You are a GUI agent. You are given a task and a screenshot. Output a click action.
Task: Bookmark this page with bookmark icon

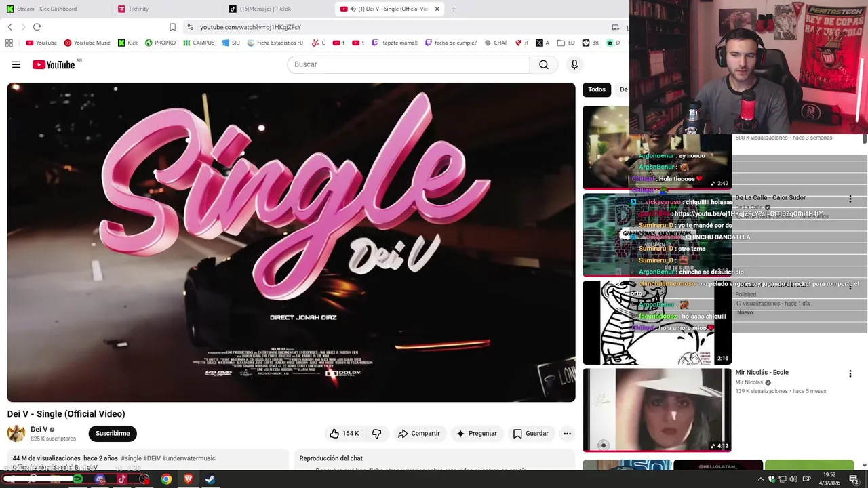(x=172, y=27)
